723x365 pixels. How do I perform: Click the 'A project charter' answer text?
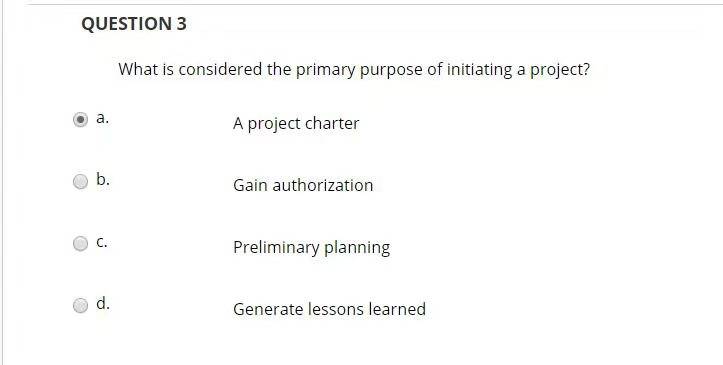coord(296,124)
